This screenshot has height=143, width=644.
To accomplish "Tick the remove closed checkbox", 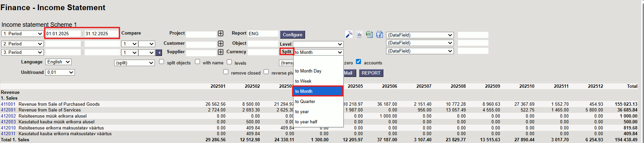I will click(x=226, y=72).
